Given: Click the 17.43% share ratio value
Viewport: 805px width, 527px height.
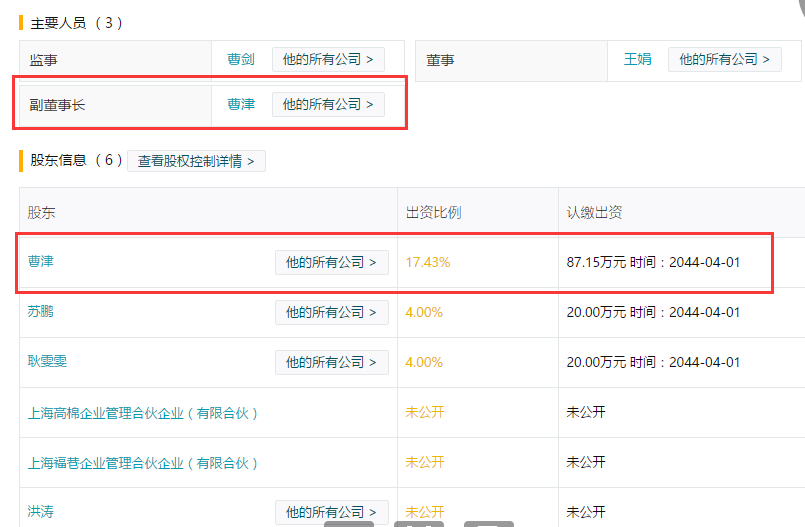Looking at the screenshot, I should (x=428, y=263).
